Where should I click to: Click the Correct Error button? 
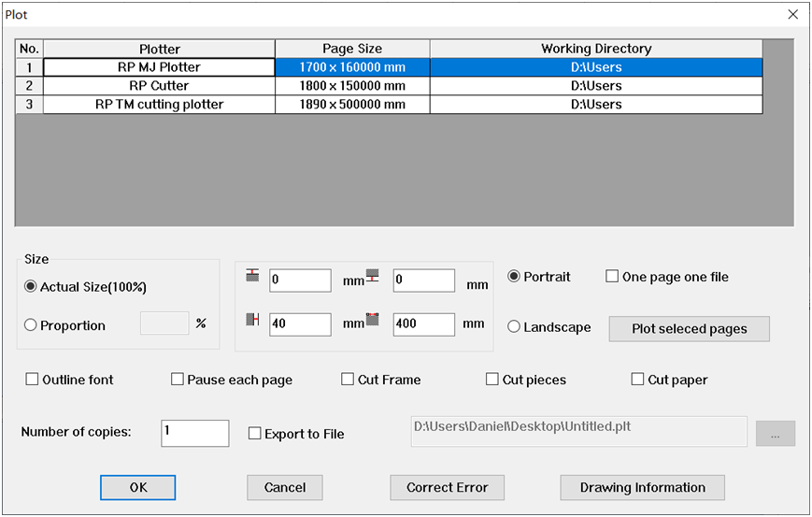[x=447, y=487]
